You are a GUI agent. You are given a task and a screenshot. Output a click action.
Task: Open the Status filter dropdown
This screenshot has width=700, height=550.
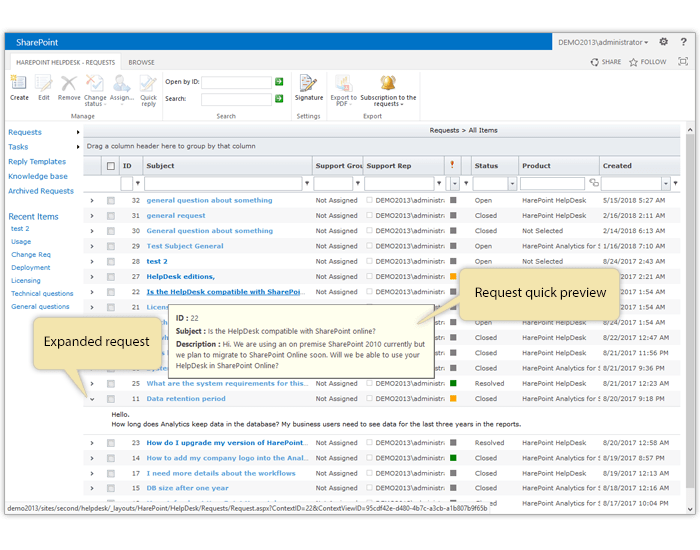(x=512, y=183)
